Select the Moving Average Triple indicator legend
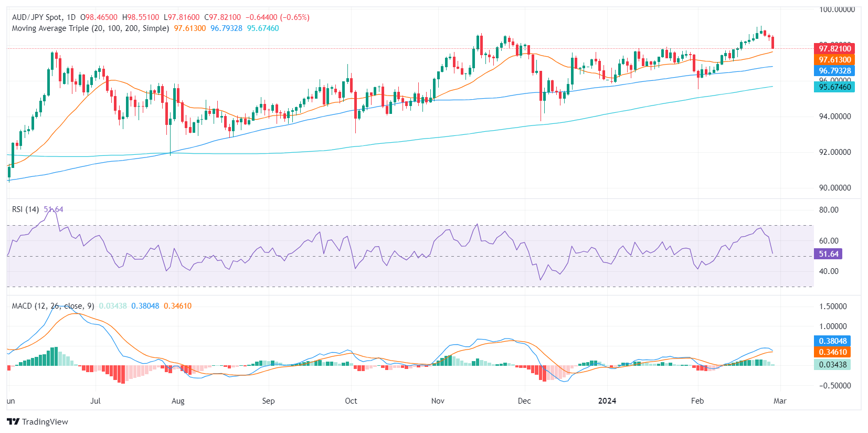Viewport: 868px width, 433px height. coord(90,28)
